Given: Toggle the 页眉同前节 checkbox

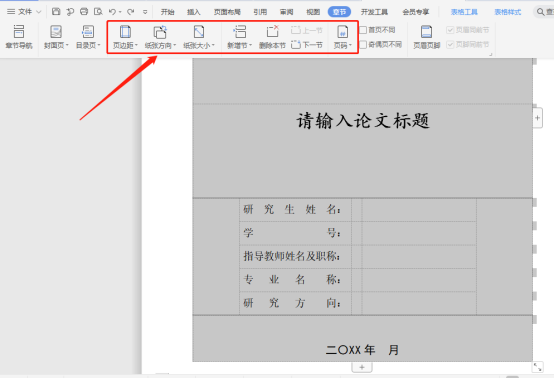Looking at the screenshot, I should pos(450,30).
